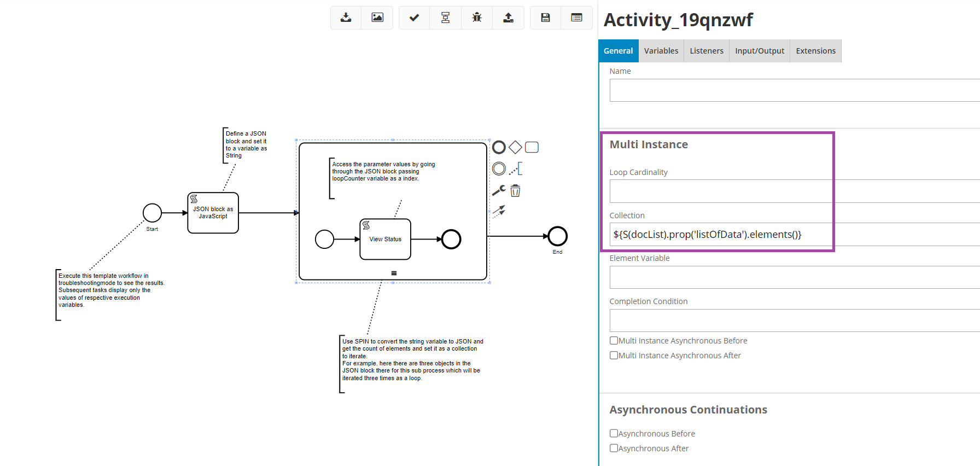Toggle the properties panel list icon
Screen dimensions: 980x466
click(x=576, y=18)
